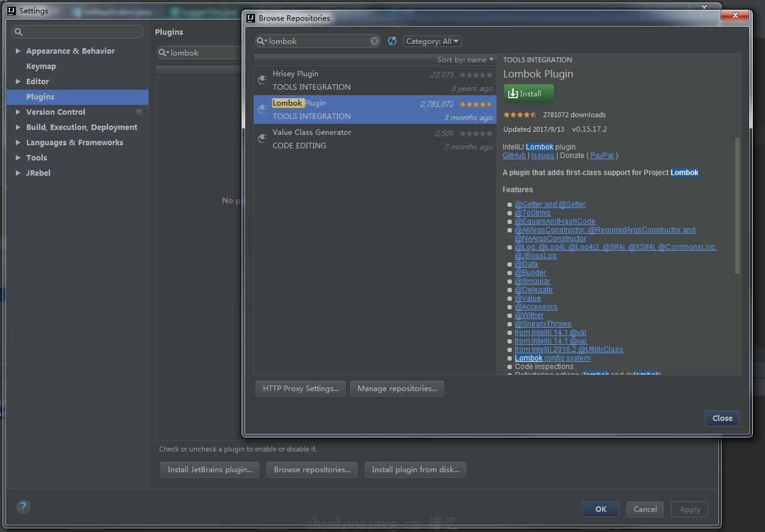Image resolution: width=765 pixels, height=532 pixels.
Task: Click the help question mark icon in Settings
Action: [x=23, y=506]
